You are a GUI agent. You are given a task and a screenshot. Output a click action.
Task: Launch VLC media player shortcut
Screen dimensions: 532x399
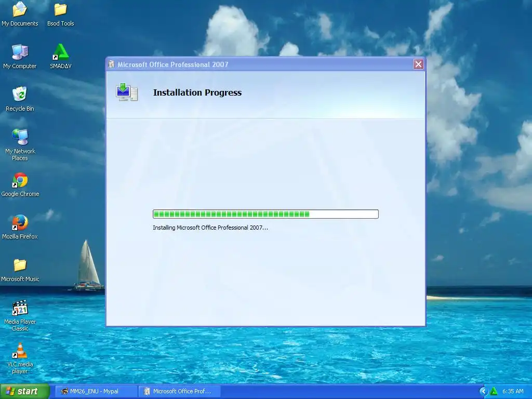[20, 358]
